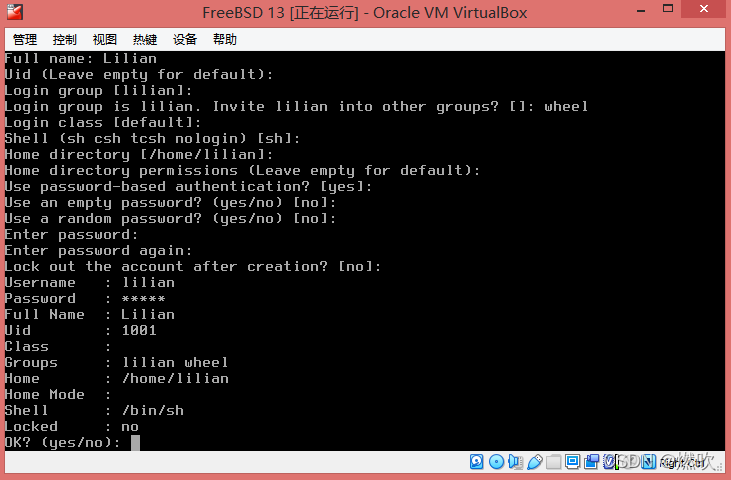
Task: Click the 'Password : *****' line
Action: tap(85, 298)
